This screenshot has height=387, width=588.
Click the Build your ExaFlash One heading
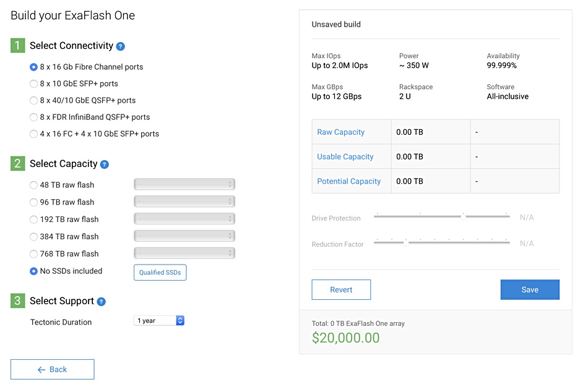[73, 15]
